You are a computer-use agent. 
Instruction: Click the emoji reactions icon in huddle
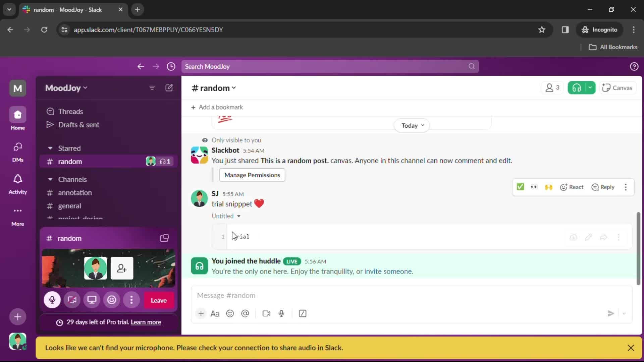[111, 301]
